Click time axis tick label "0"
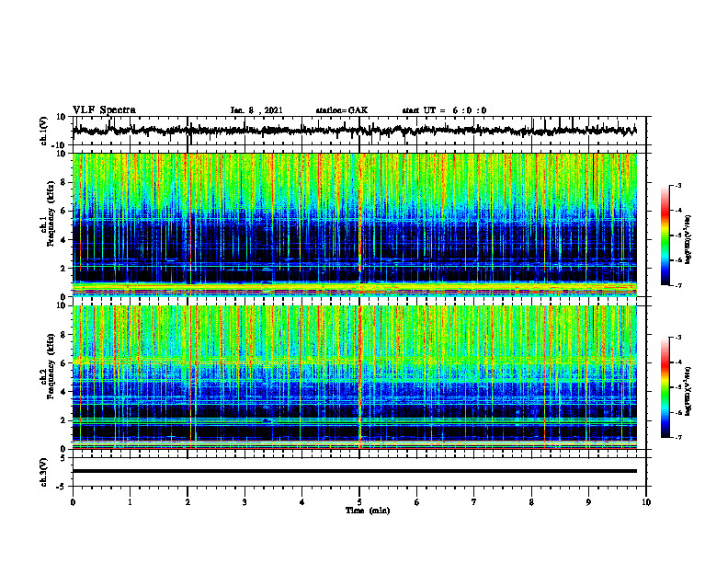 point(73,502)
